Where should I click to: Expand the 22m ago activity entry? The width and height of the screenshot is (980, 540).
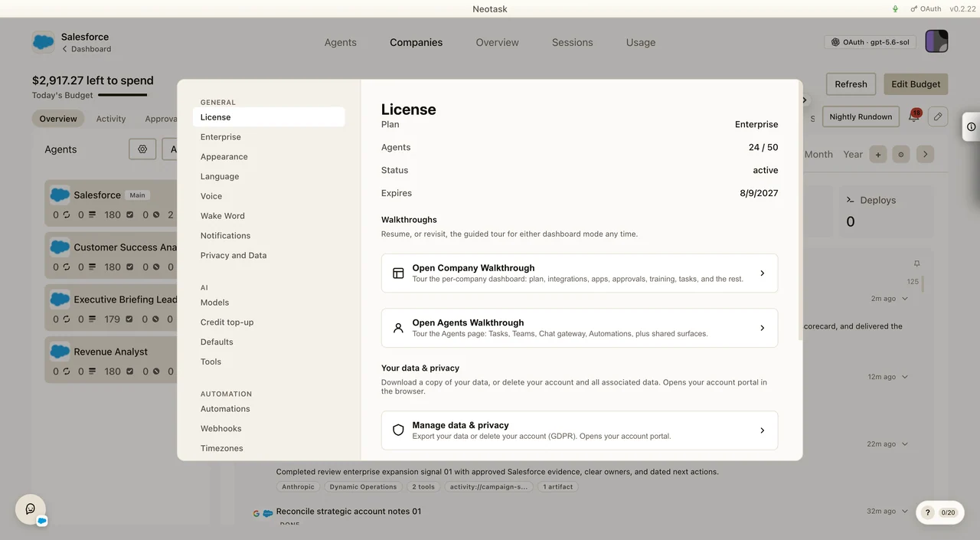point(905,444)
